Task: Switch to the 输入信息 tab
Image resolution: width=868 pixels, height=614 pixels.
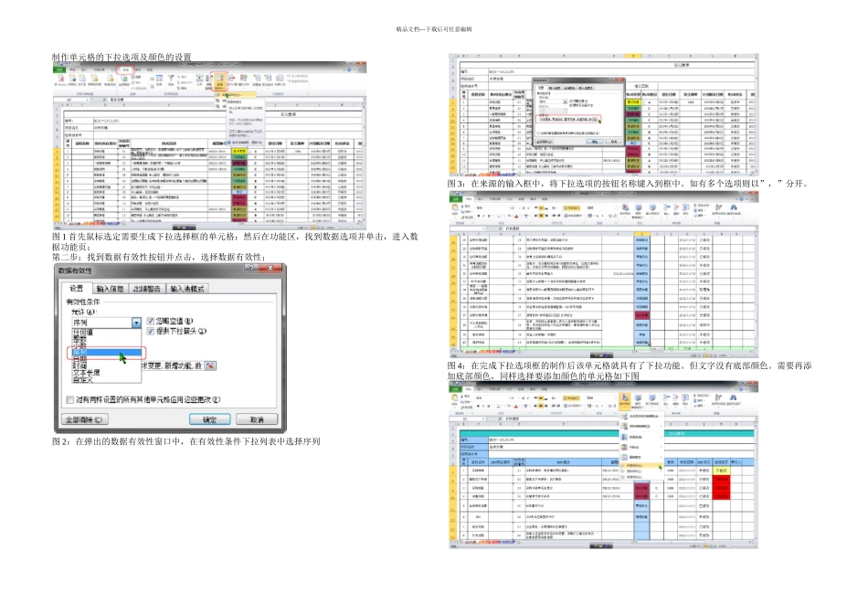Action: 110,289
